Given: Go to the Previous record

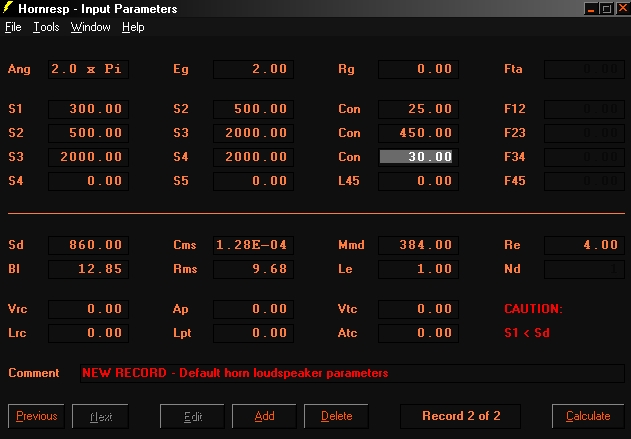Looking at the screenshot, I should coord(36,416).
